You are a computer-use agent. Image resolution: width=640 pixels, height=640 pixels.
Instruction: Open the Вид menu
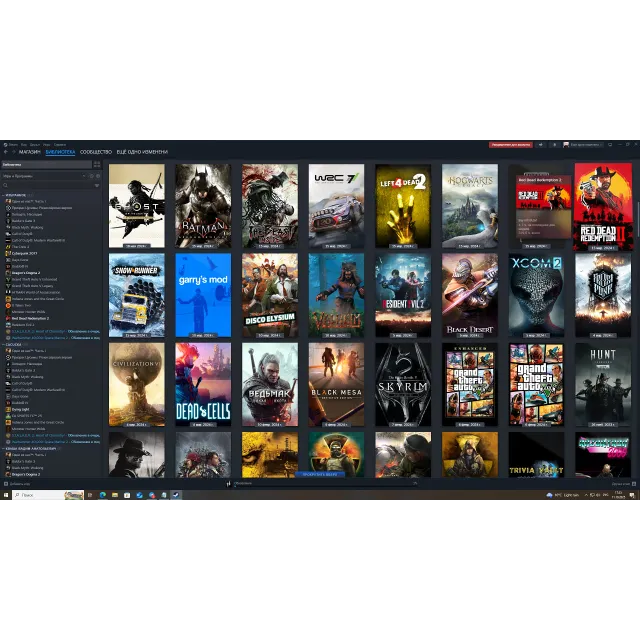point(24,144)
